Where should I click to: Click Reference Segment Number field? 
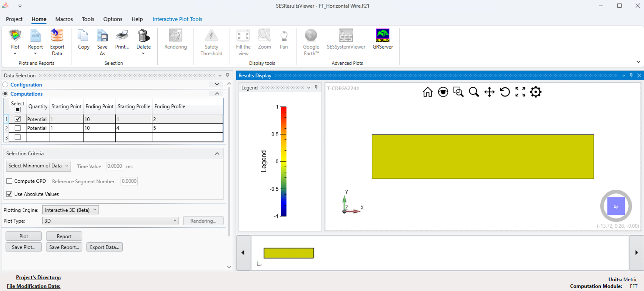[129, 181]
